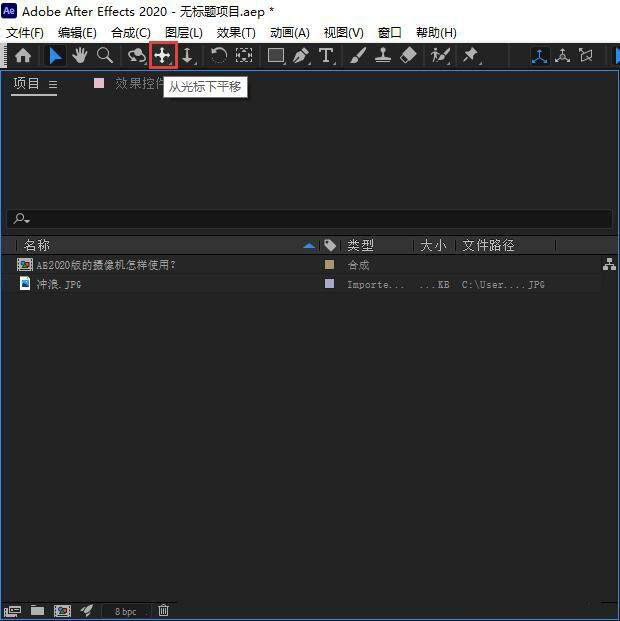This screenshot has height=621, width=620.
Task: Enable View Axis mode
Action: tap(586, 55)
